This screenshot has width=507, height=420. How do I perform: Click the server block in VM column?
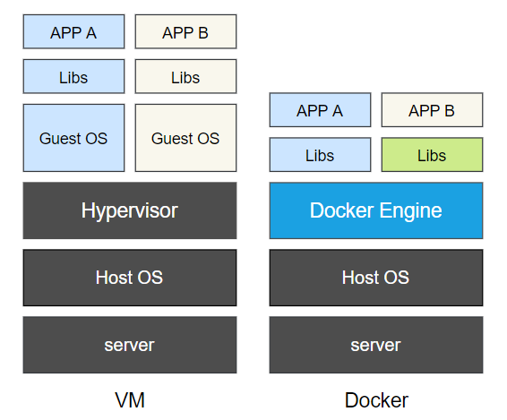tap(130, 345)
